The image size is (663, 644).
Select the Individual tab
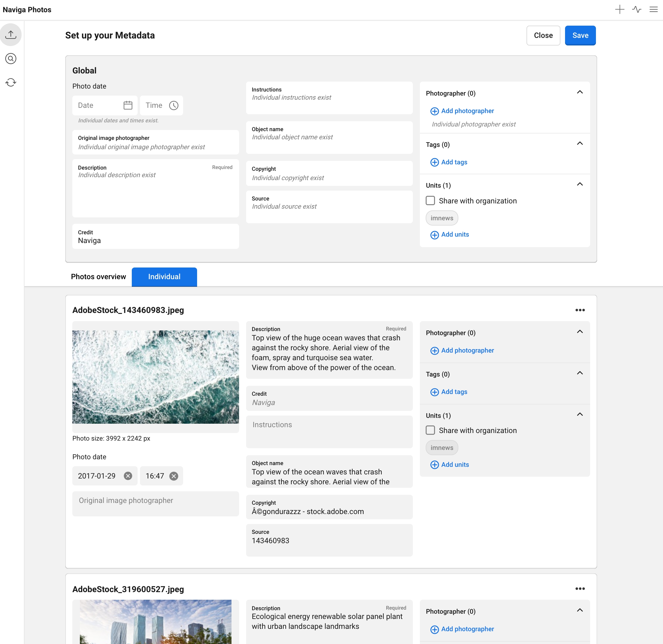[164, 277]
